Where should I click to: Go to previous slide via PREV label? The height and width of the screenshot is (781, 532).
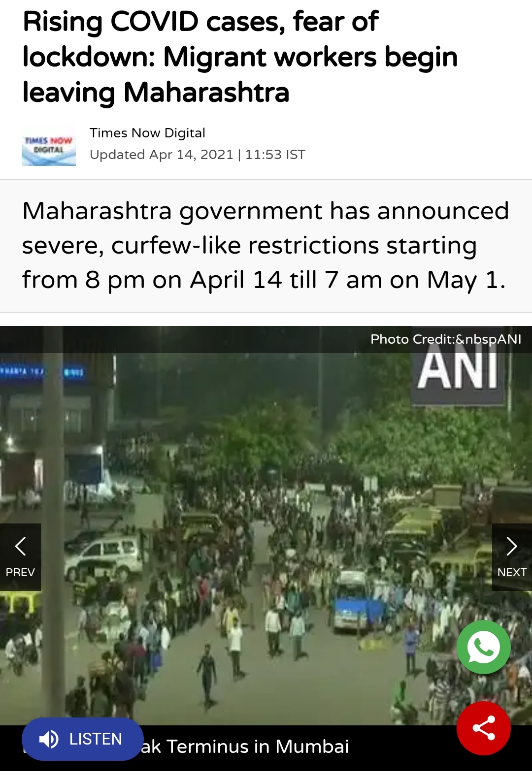(20, 572)
